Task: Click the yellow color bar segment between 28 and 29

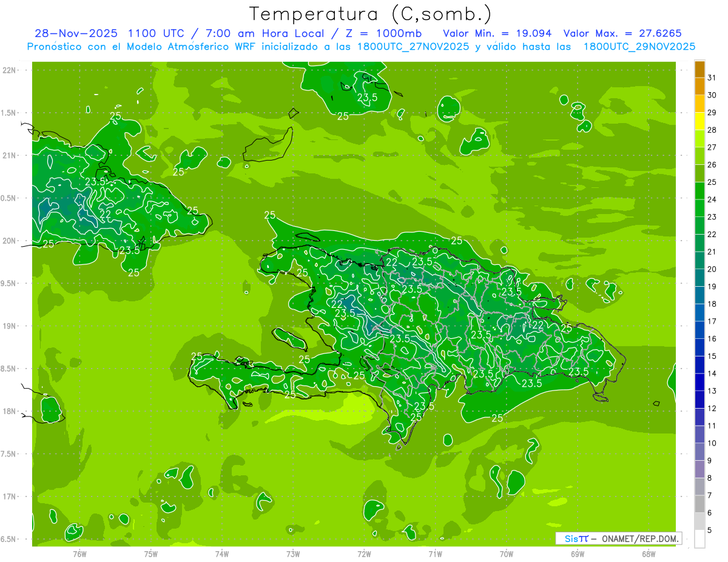Action: pyautogui.click(x=699, y=121)
